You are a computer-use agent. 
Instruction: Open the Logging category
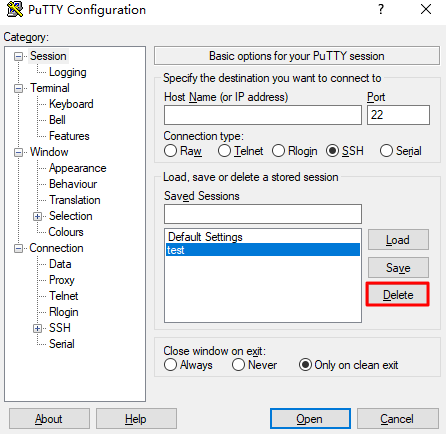[68, 72]
